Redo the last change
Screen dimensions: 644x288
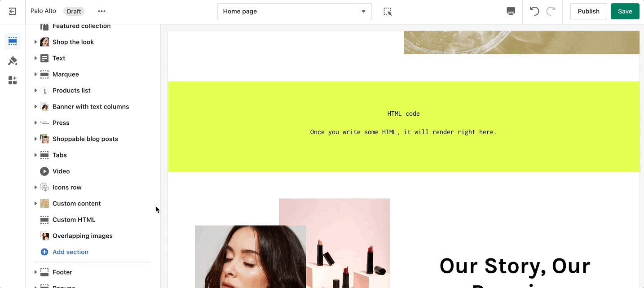(551, 11)
